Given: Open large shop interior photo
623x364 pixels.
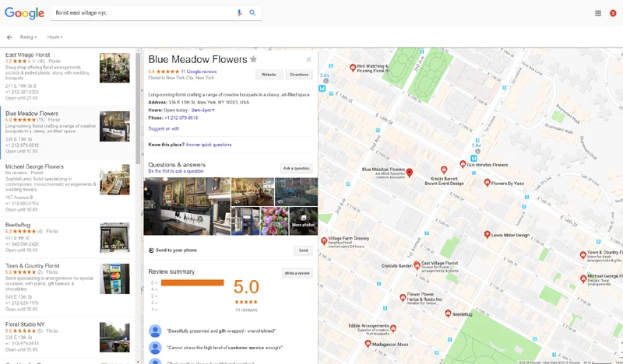Looking at the screenshot, I should point(187,206).
